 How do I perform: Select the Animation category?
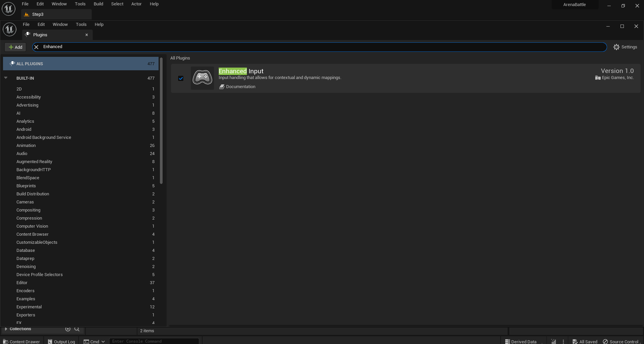coord(81,146)
